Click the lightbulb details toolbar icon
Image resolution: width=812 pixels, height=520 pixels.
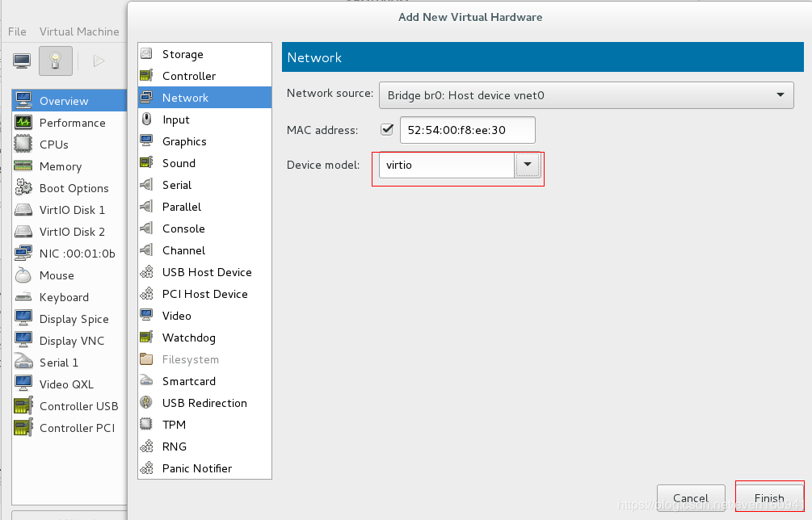coord(56,61)
